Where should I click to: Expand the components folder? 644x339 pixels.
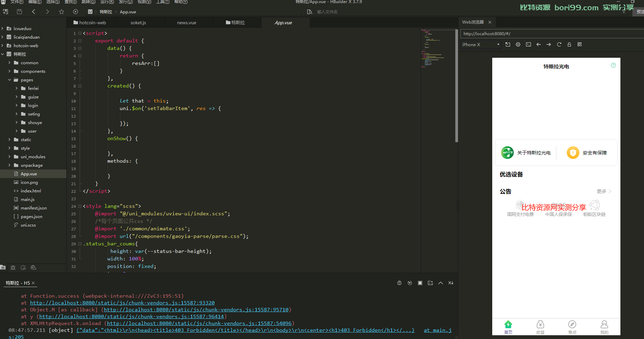pyautogui.click(x=10, y=71)
